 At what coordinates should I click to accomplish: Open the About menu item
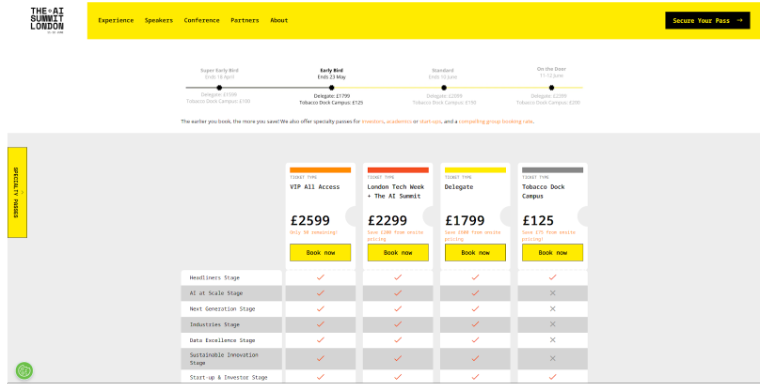click(x=279, y=20)
